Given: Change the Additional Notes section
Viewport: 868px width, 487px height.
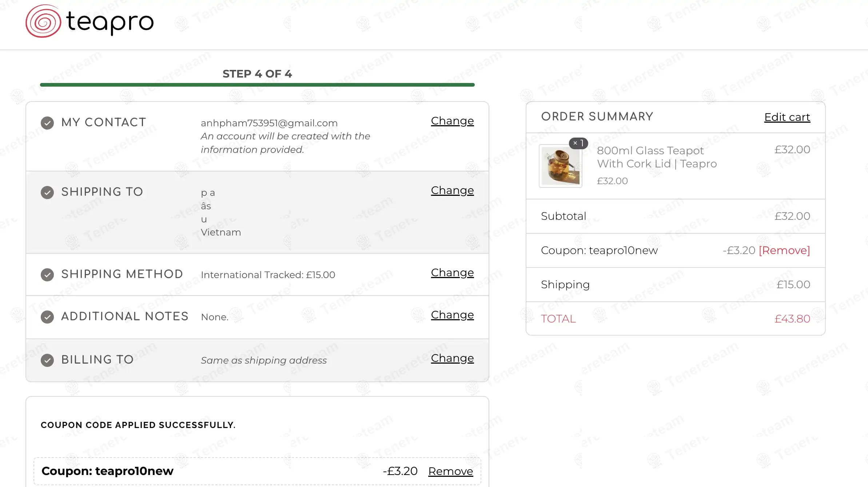Looking at the screenshot, I should (452, 315).
